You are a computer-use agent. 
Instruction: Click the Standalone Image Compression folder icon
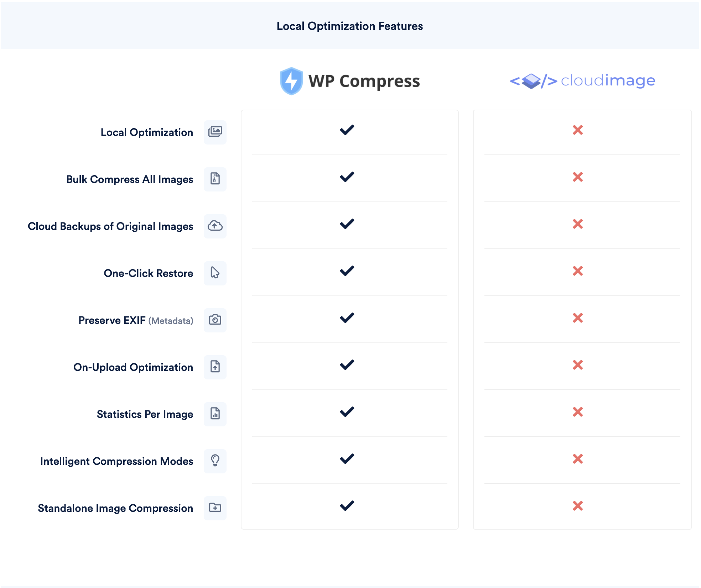point(215,508)
